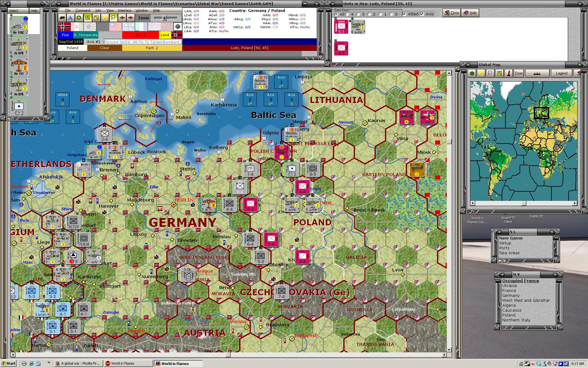The height and width of the screenshot is (368, 588).
Task: Click Close button in Units in Hex
Action: coord(452,13)
